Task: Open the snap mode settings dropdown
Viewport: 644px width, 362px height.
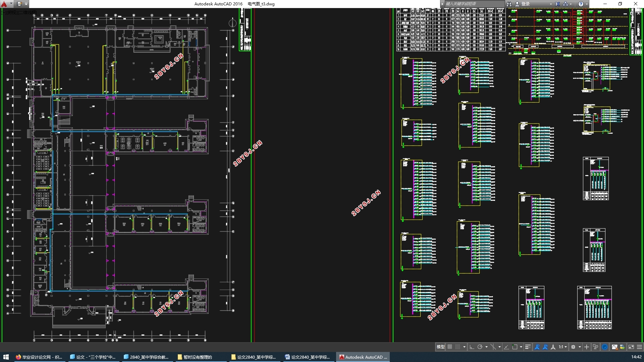Action: coord(464,347)
